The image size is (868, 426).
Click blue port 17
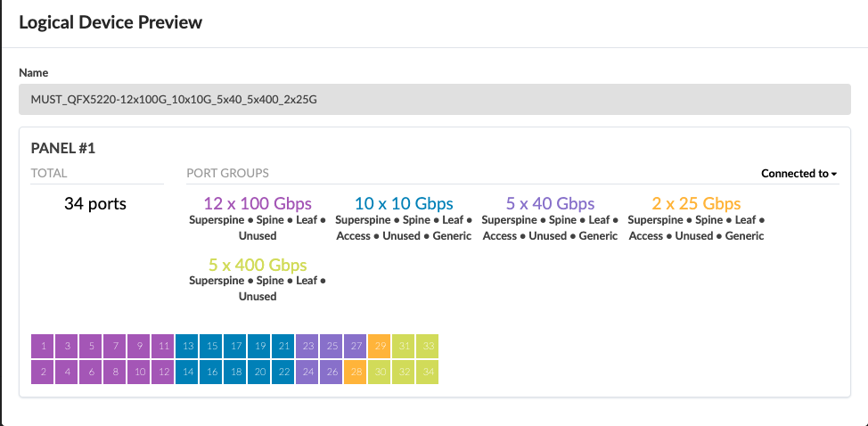pos(236,347)
